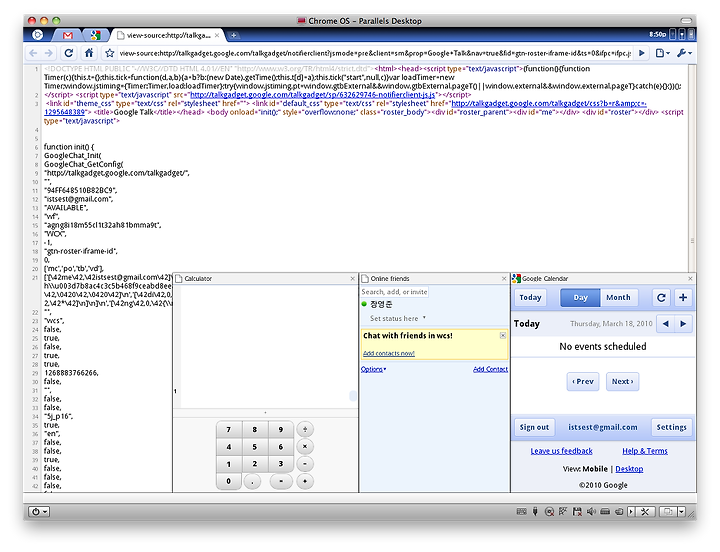Click the Go arrow beside address bar
Image resolution: width=720 pixels, height=552 pixels.
pos(642,53)
